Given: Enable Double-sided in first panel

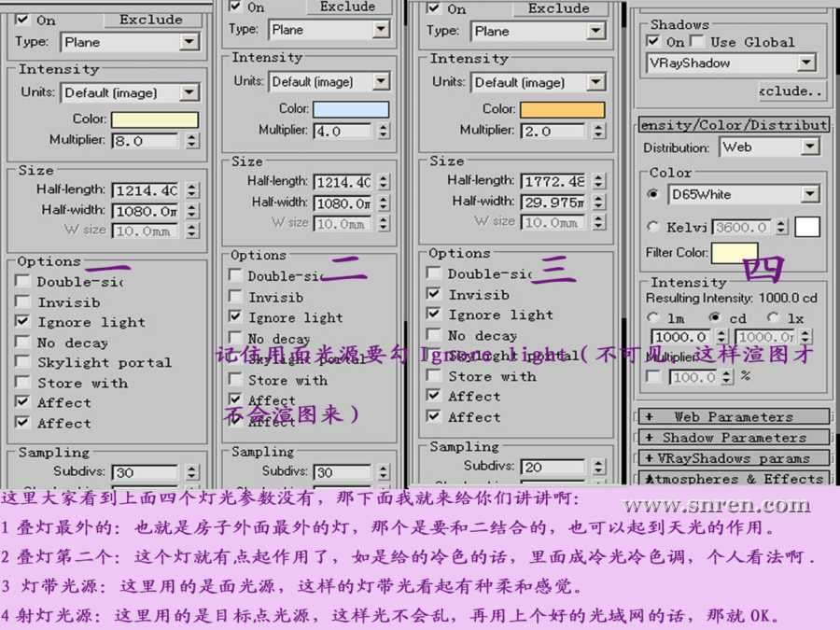Looking at the screenshot, I should click(22, 281).
